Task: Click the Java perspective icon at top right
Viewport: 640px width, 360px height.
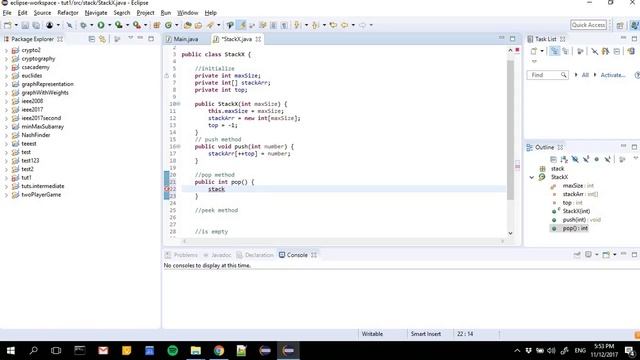Action: 634,25
